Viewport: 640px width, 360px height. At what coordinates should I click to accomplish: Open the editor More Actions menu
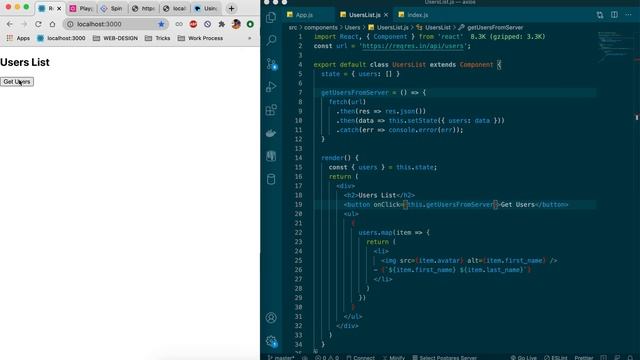[629, 15]
